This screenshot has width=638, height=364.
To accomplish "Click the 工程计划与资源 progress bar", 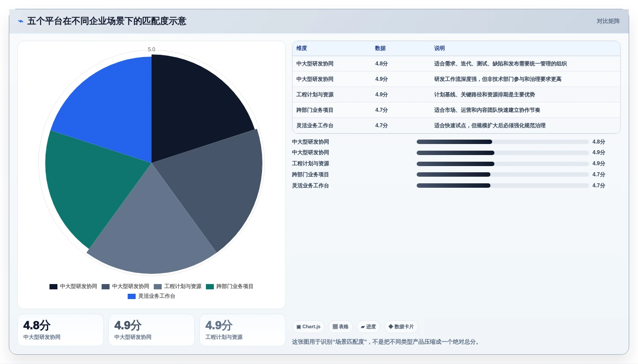I will tap(503, 164).
